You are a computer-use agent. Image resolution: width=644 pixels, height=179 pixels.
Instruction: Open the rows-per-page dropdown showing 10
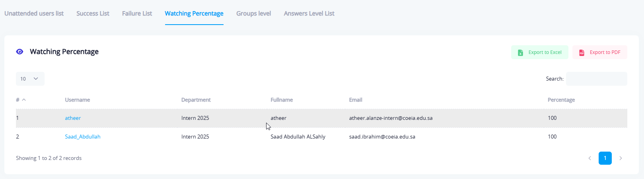pyautogui.click(x=30, y=79)
